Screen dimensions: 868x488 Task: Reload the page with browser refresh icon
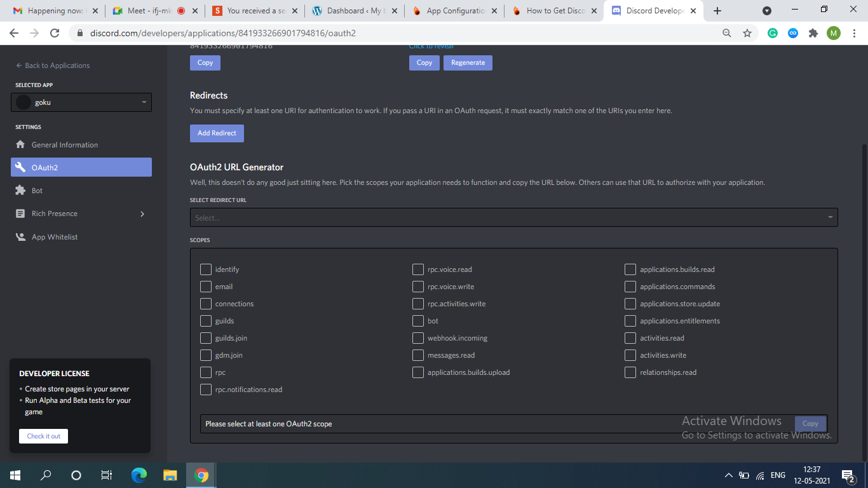coord(55,33)
